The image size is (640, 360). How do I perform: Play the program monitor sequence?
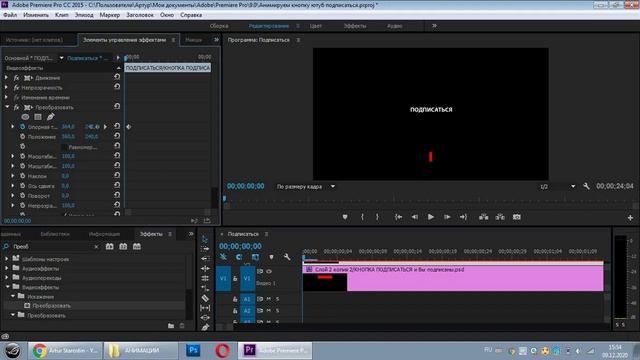[431, 217]
